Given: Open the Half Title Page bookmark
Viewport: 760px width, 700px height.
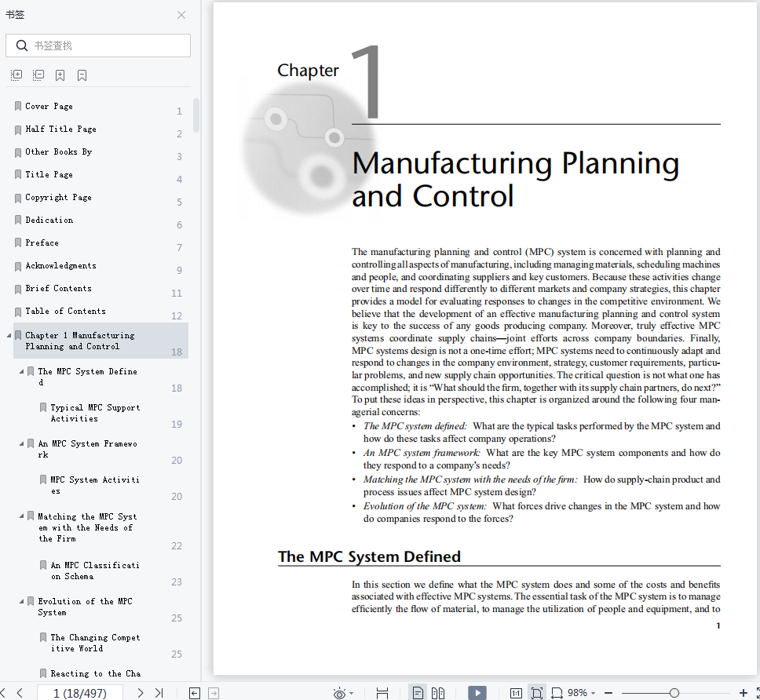Looking at the screenshot, I should click(x=60, y=129).
